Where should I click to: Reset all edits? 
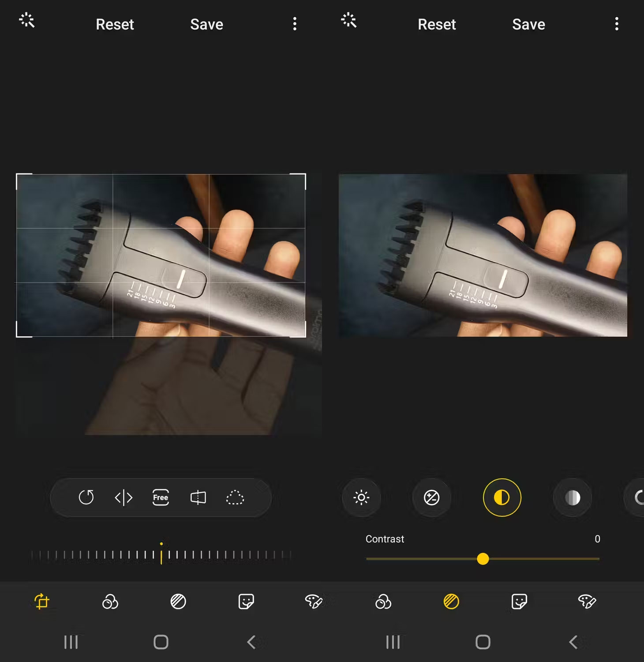coord(115,24)
